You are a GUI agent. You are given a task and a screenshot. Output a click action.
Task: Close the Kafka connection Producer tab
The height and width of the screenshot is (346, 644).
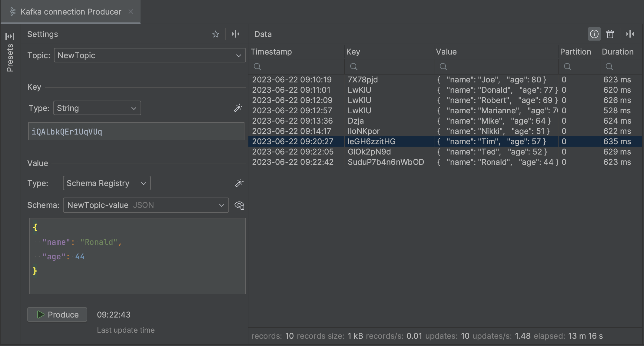tap(131, 12)
